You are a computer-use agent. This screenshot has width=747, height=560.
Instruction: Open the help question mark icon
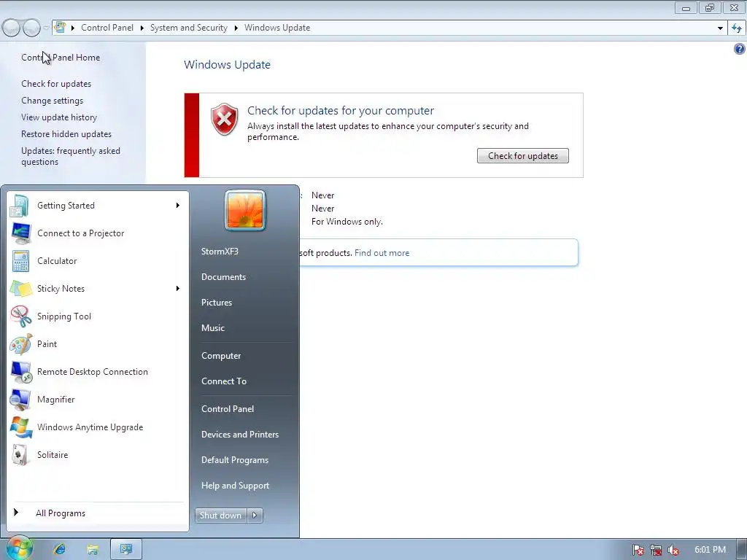tap(740, 49)
